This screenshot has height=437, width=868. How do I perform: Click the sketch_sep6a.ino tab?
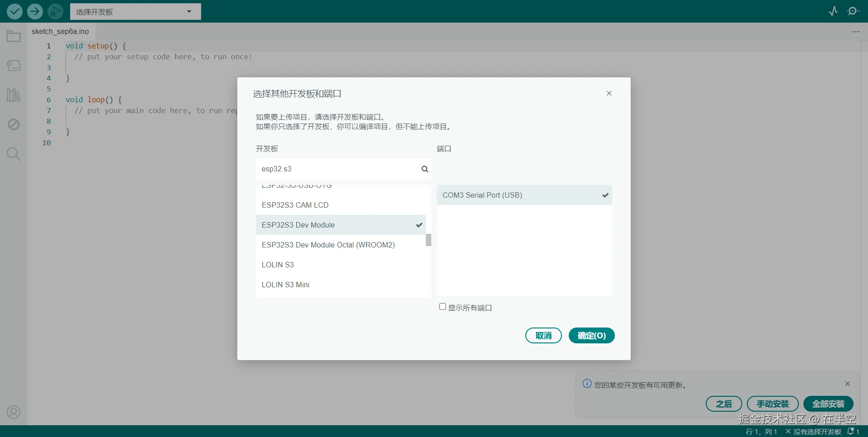[60, 31]
